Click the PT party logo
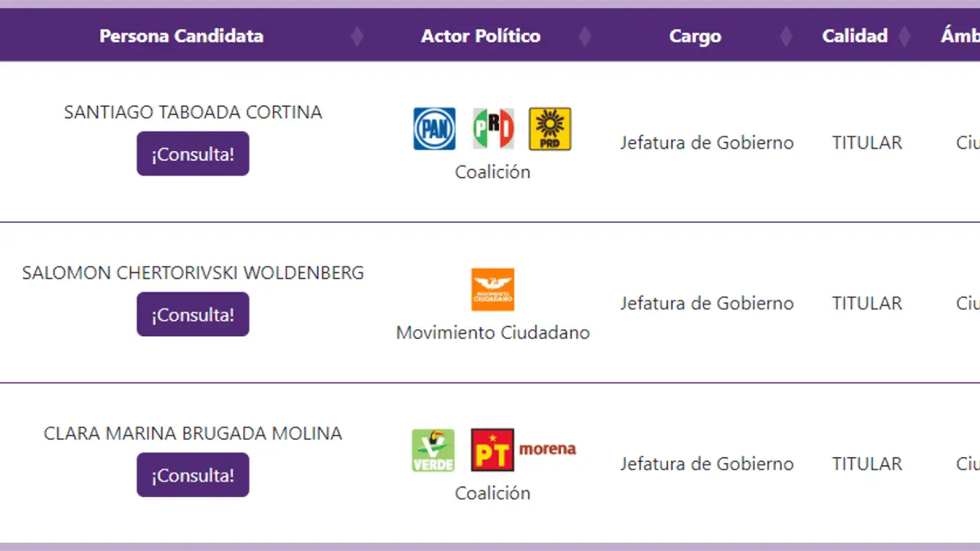The image size is (980, 551). [492, 451]
